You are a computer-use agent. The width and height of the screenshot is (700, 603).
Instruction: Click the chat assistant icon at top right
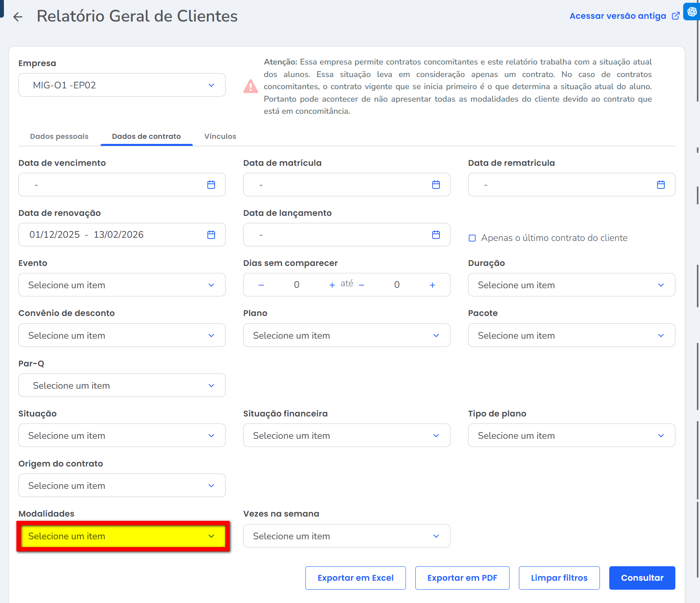691,12
